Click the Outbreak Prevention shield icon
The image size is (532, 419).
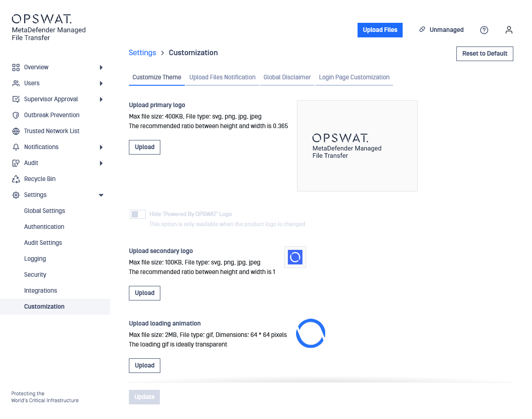point(15,115)
